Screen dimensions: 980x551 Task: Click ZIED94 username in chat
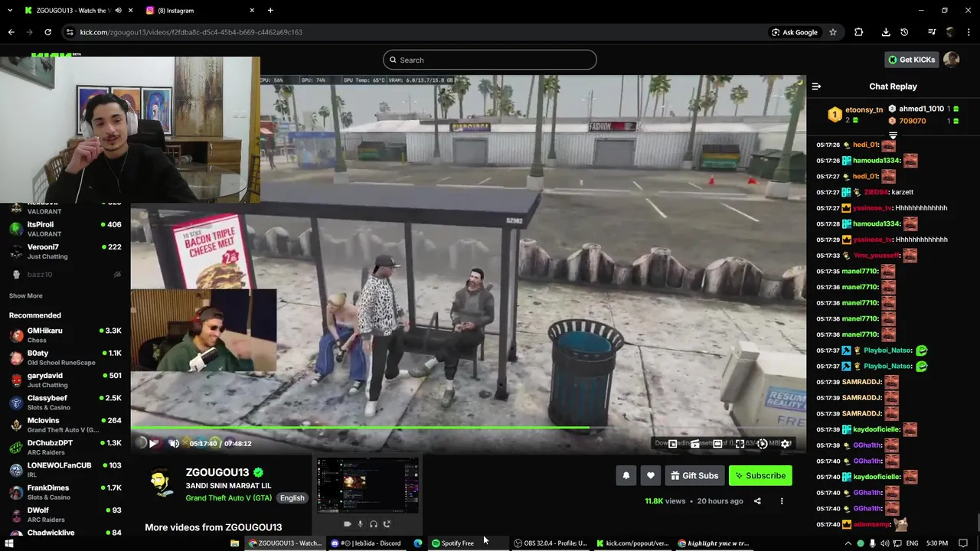(875, 192)
